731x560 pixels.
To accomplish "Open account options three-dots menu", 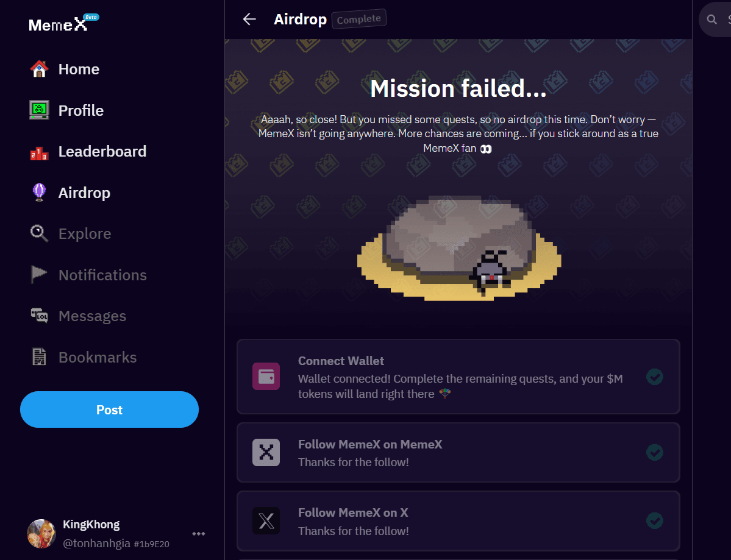I will (x=199, y=534).
